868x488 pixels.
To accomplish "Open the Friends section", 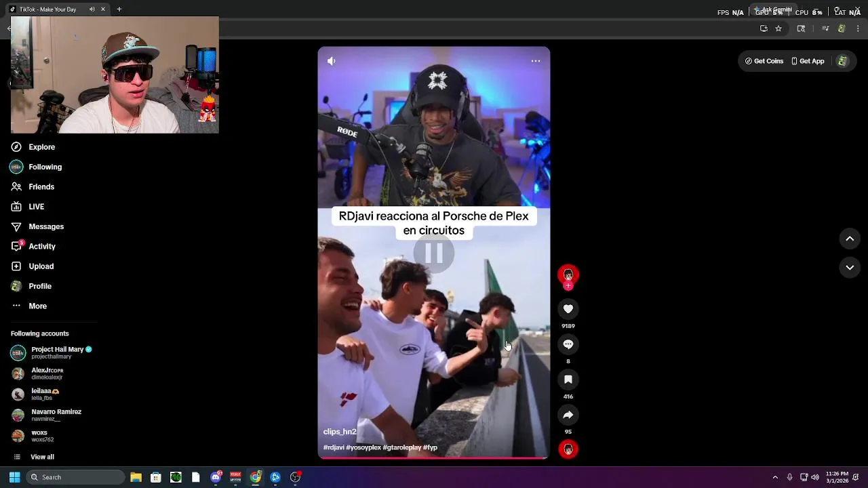I will click(x=33, y=186).
